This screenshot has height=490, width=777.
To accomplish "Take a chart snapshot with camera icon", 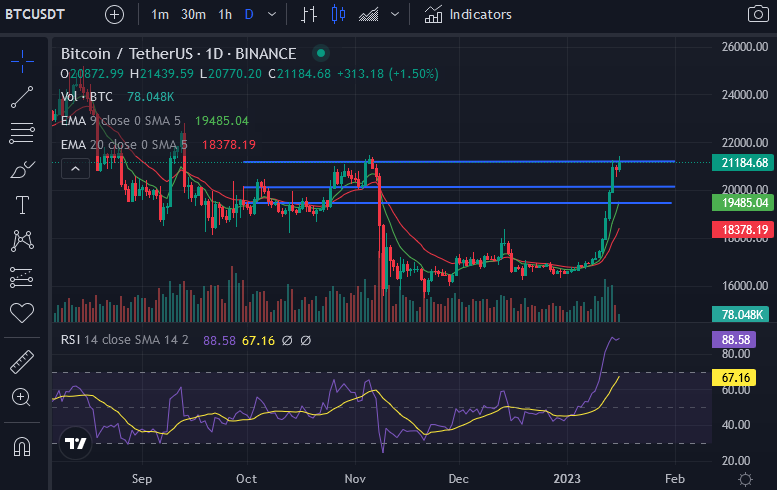I will click(758, 14).
